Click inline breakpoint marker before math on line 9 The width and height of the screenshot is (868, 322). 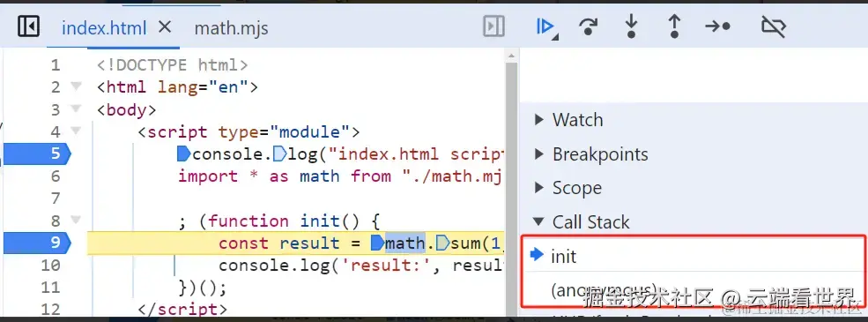(377, 243)
